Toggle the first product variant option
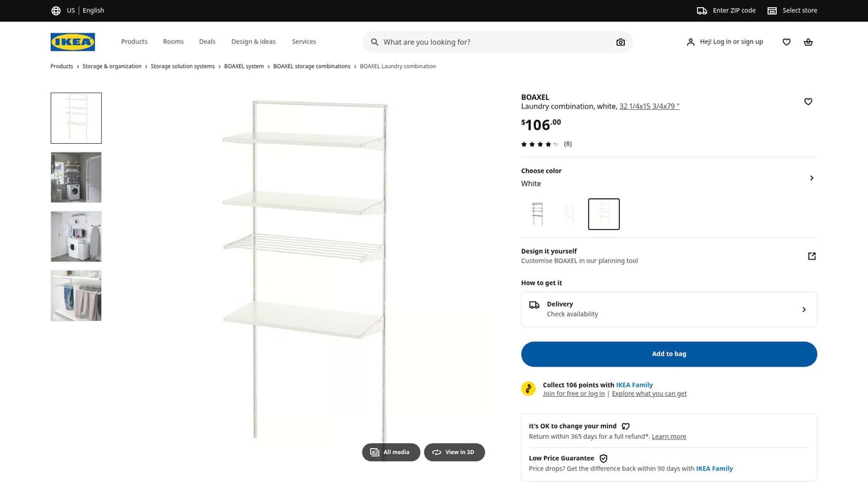Viewport: 868px width, 488px height. (536, 213)
